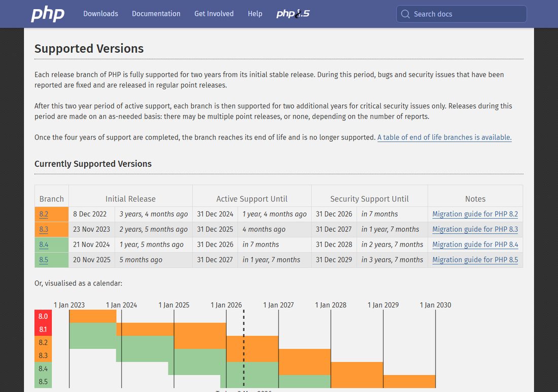Open the Get Involved menu item
Image resolution: width=558 pixels, height=392 pixels.
coord(214,14)
